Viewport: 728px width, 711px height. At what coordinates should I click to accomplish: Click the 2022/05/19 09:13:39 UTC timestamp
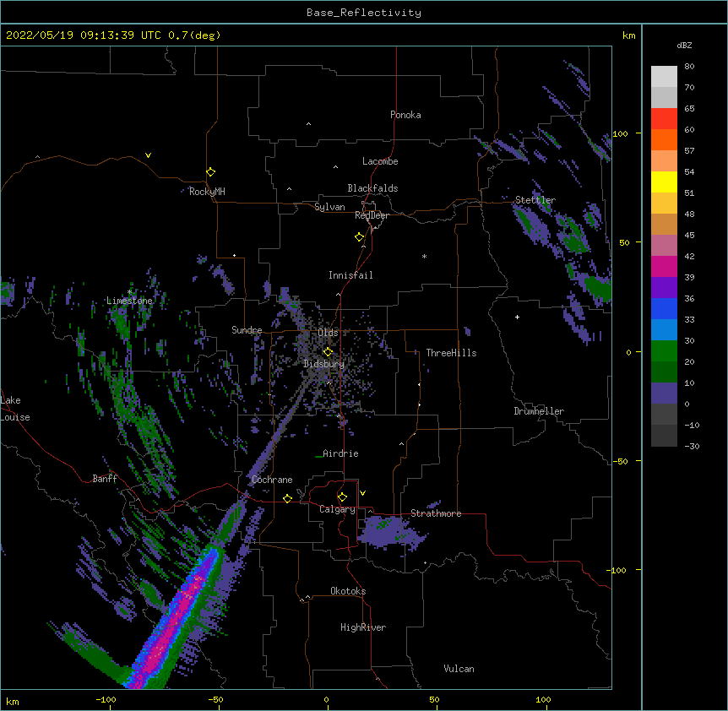pos(83,35)
